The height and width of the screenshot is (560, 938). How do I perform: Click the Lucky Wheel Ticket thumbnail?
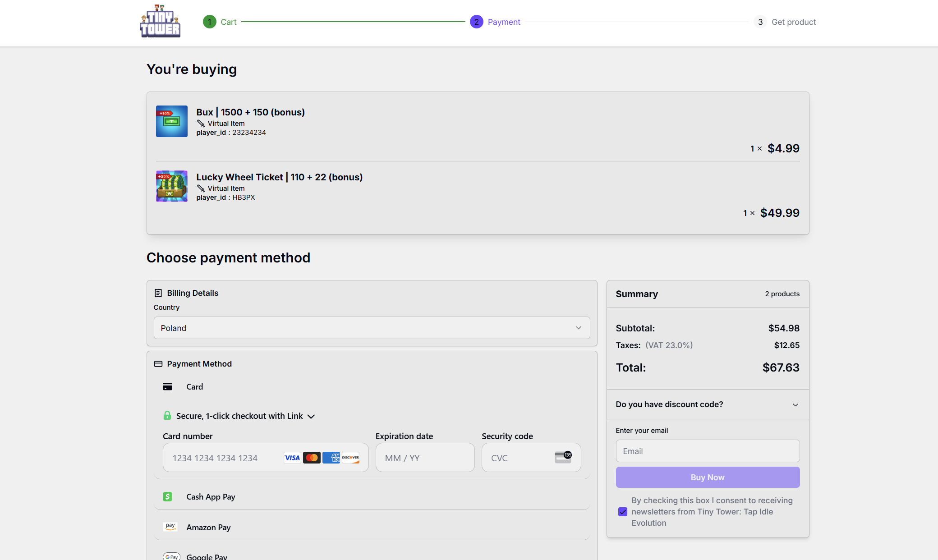pyautogui.click(x=171, y=186)
